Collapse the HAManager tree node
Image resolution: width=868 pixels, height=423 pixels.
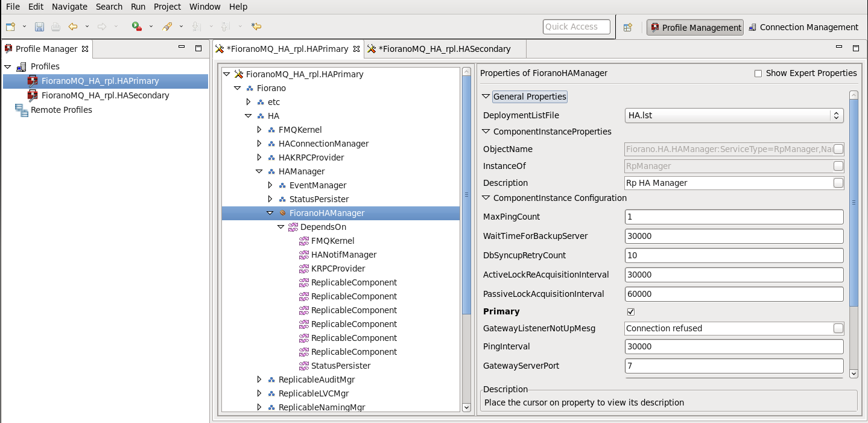pyautogui.click(x=259, y=171)
